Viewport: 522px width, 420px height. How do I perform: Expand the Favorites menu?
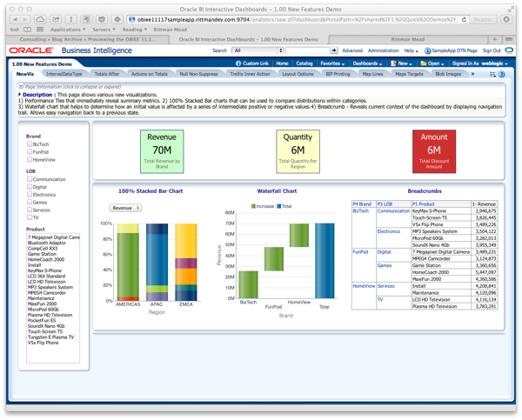coord(332,63)
